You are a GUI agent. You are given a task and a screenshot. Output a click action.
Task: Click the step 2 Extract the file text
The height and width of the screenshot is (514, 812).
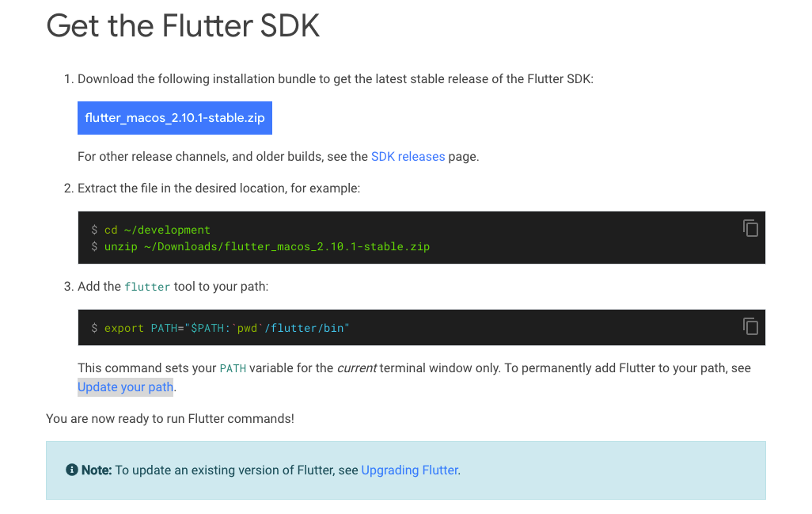click(218, 188)
